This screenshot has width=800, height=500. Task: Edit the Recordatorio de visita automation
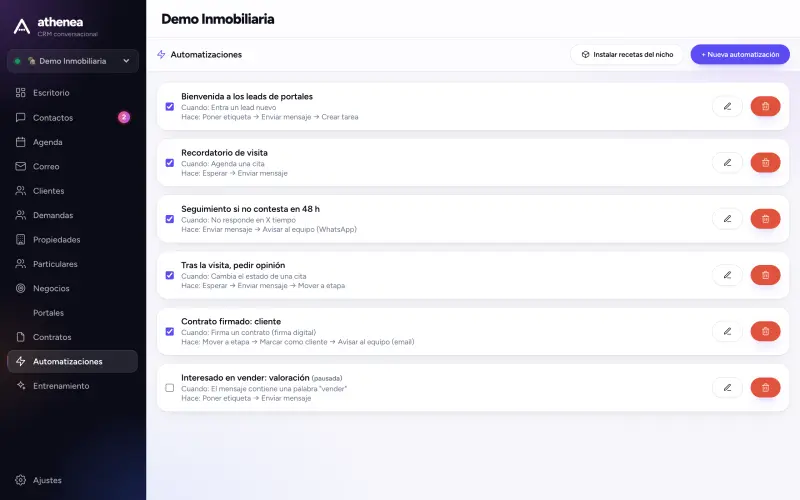tap(727, 162)
